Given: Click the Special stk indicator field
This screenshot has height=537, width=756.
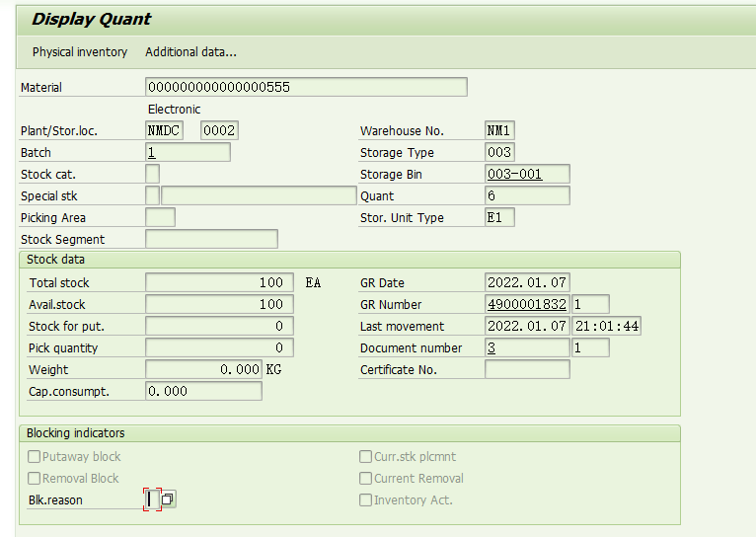Looking at the screenshot, I should [x=152, y=195].
